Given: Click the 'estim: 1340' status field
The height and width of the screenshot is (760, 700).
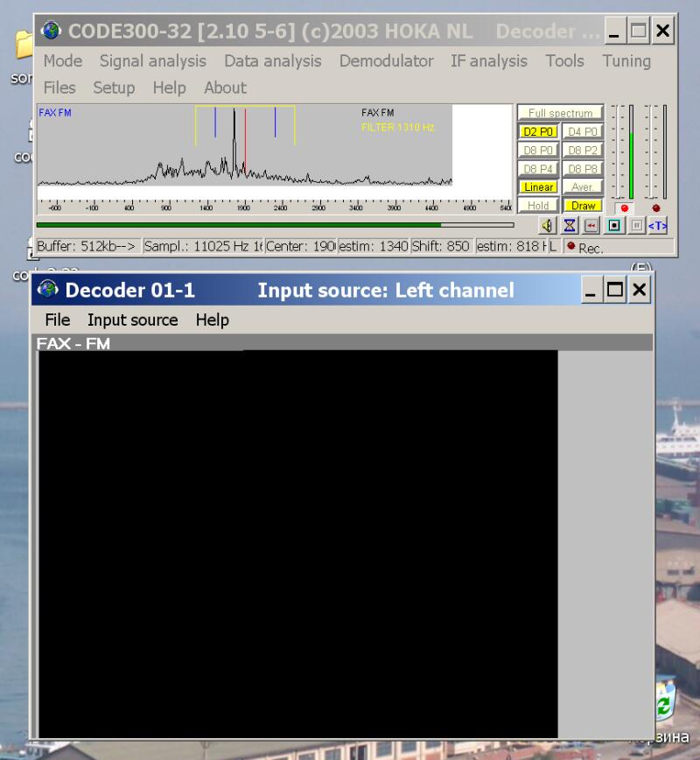Looking at the screenshot, I should (374, 246).
